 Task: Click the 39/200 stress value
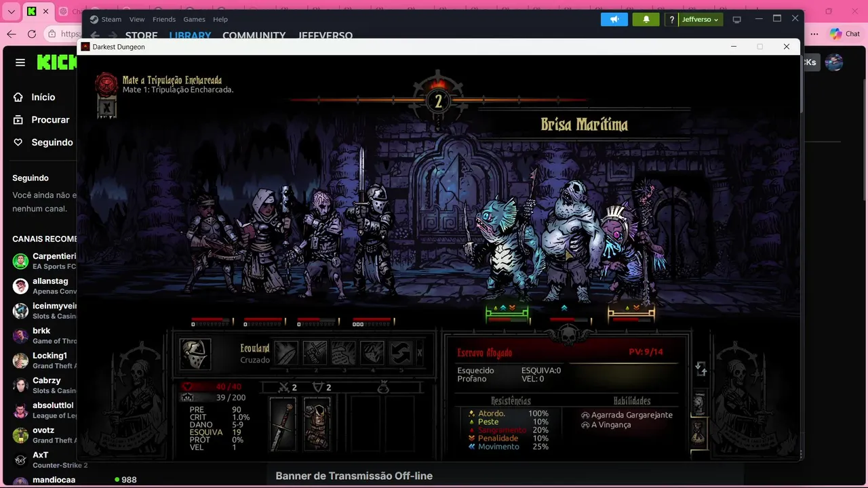tap(231, 398)
